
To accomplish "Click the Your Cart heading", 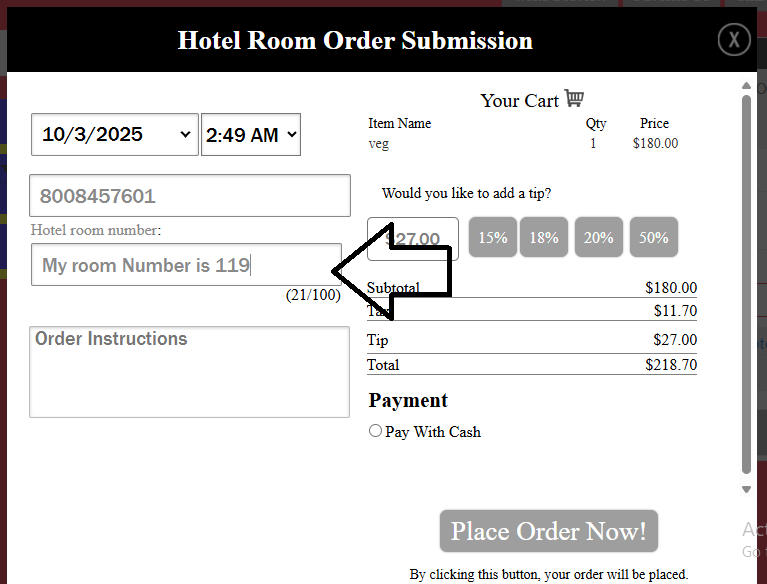I will (519, 100).
